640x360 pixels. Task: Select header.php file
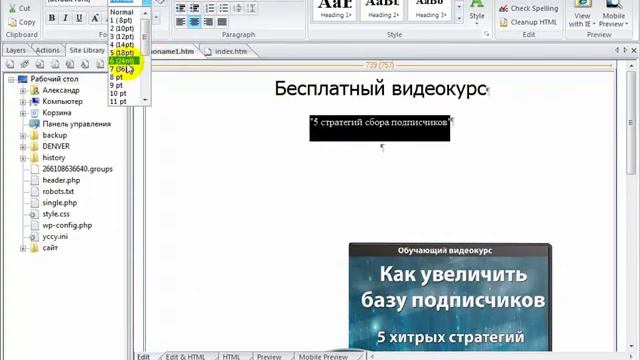tap(61, 180)
